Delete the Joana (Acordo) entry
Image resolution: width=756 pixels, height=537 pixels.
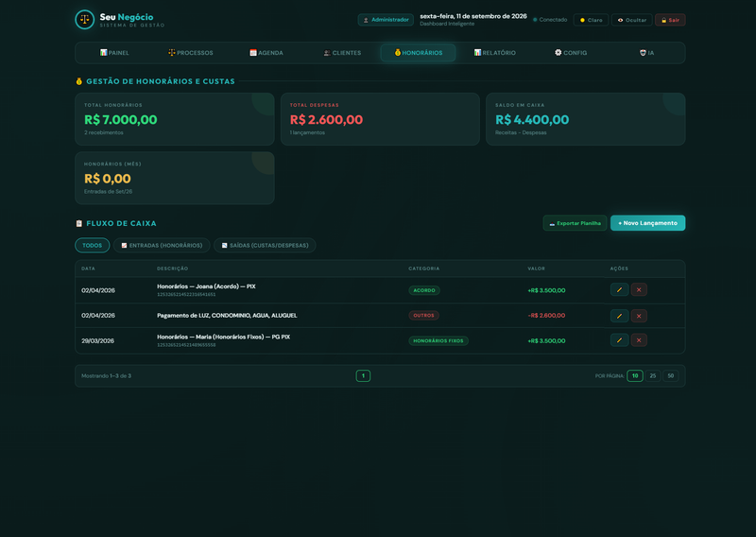point(639,290)
